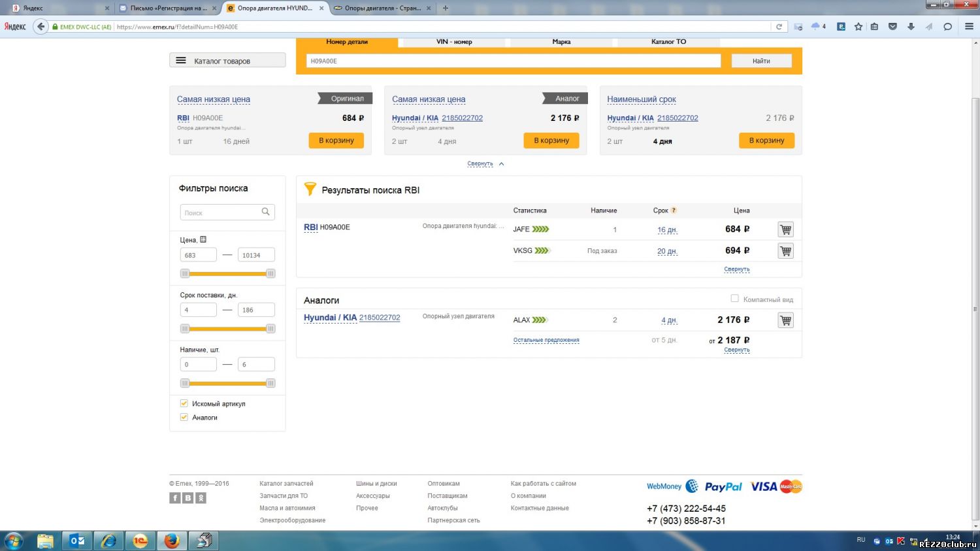Expand the 16 дн. delivery term details
Image resolution: width=980 pixels, height=551 pixels.
coord(667,230)
